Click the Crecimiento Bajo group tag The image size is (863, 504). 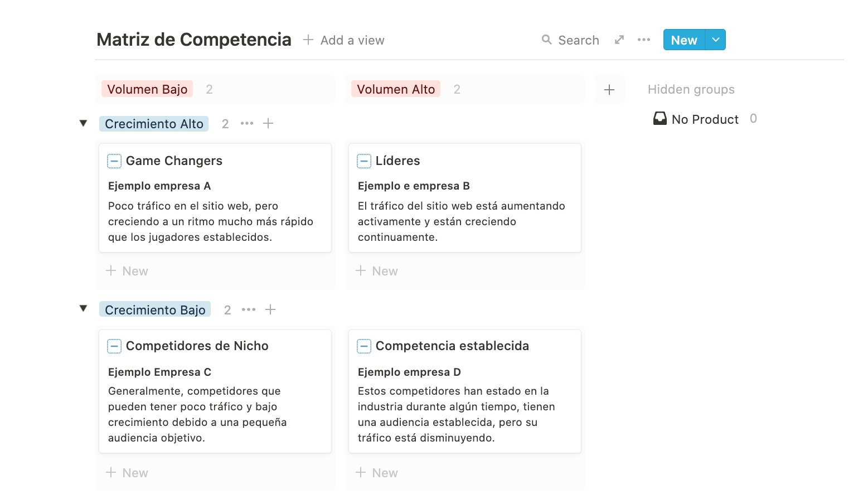click(155, 309)
